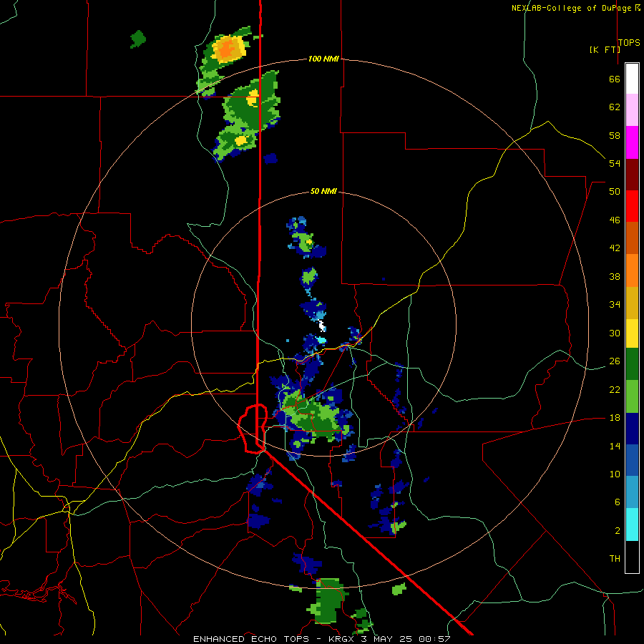Click the legend value 50
Viewport: 644px width, 644px height.
(615, 192)
